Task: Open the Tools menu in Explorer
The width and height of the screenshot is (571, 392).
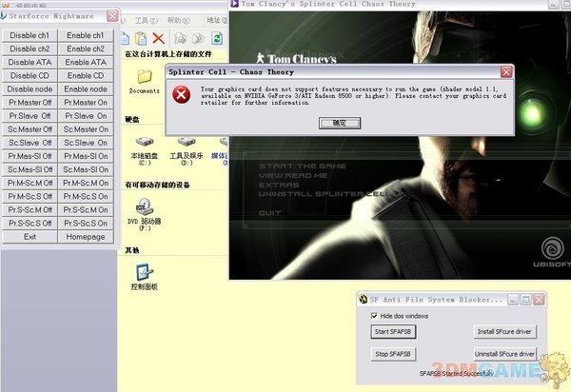Action: click(x=145, y=19)
